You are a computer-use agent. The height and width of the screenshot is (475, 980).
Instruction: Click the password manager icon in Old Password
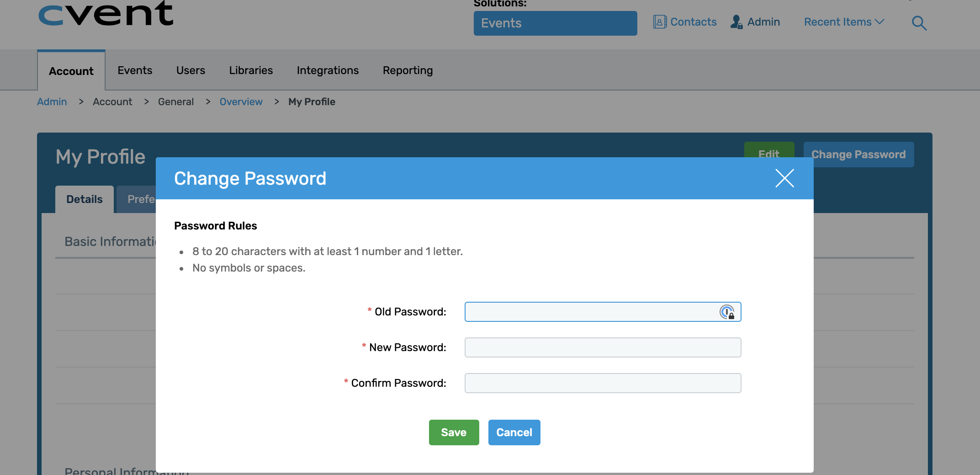click(726, 312)
